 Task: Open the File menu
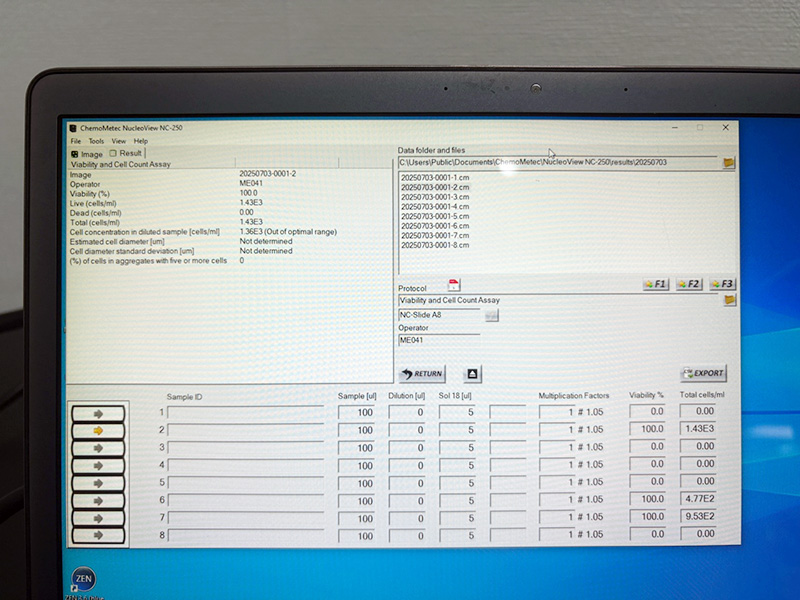76,141
